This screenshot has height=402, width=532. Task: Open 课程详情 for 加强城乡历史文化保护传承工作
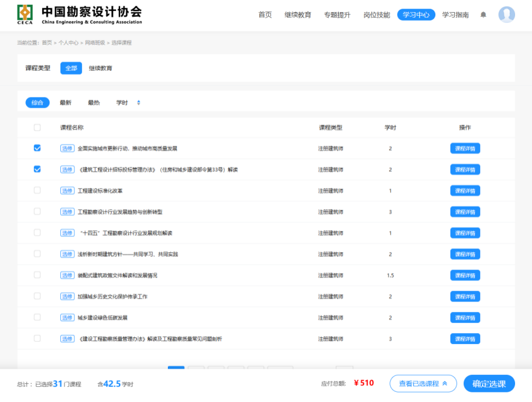465,296
